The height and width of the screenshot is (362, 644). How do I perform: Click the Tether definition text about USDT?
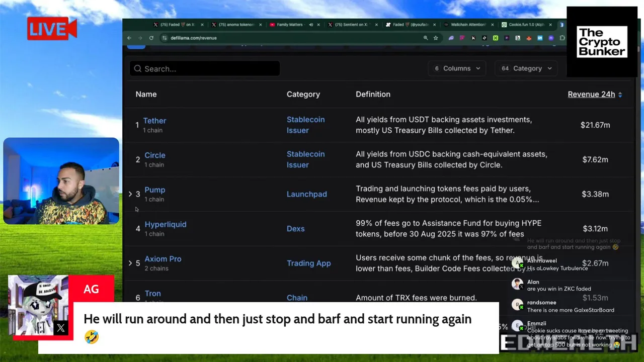tap(444, 125)
